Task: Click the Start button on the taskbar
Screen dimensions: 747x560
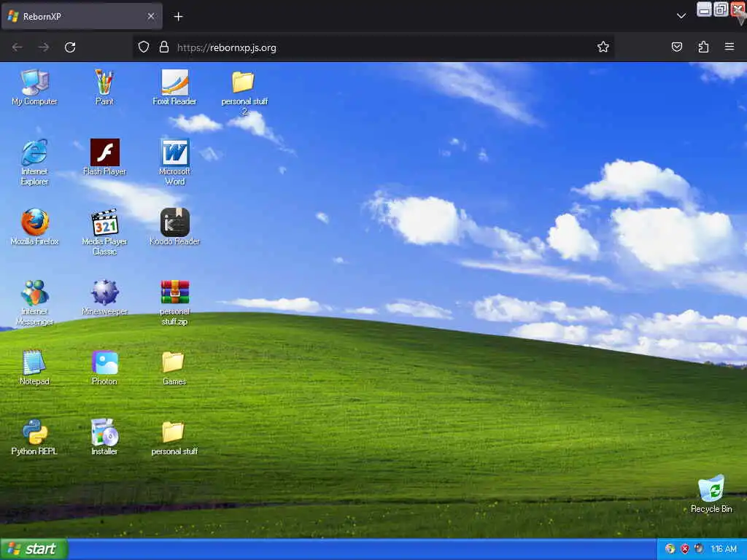Action: pos(34,549)
